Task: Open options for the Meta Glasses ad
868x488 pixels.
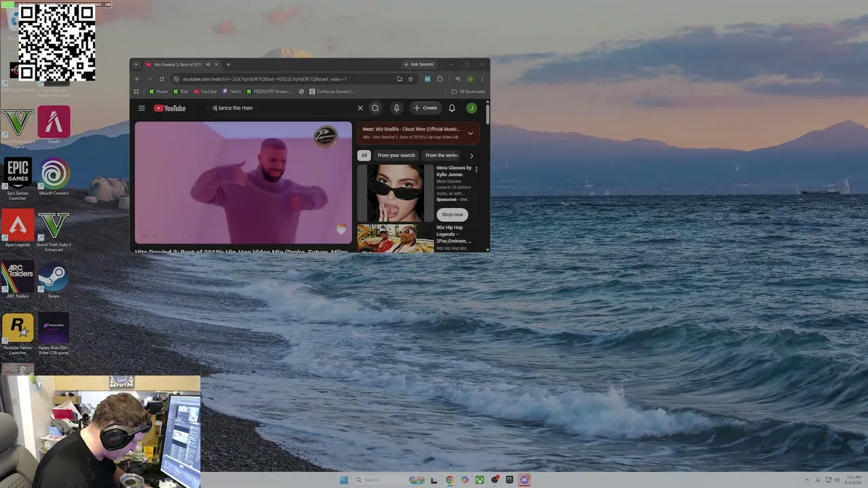Action: 476,169
